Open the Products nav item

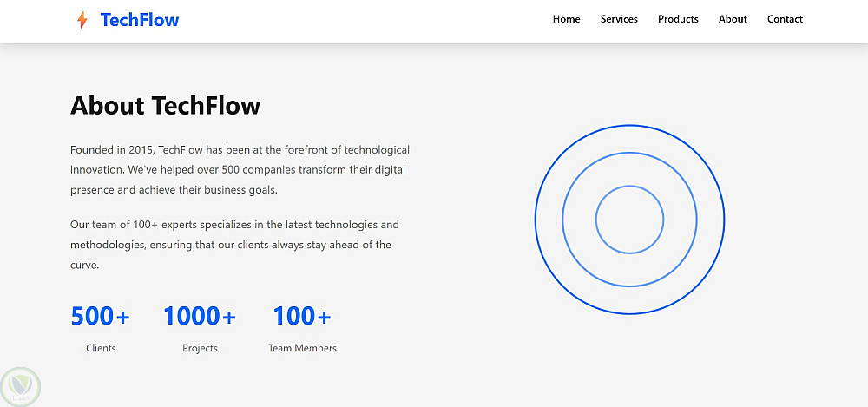pos(678,19)
